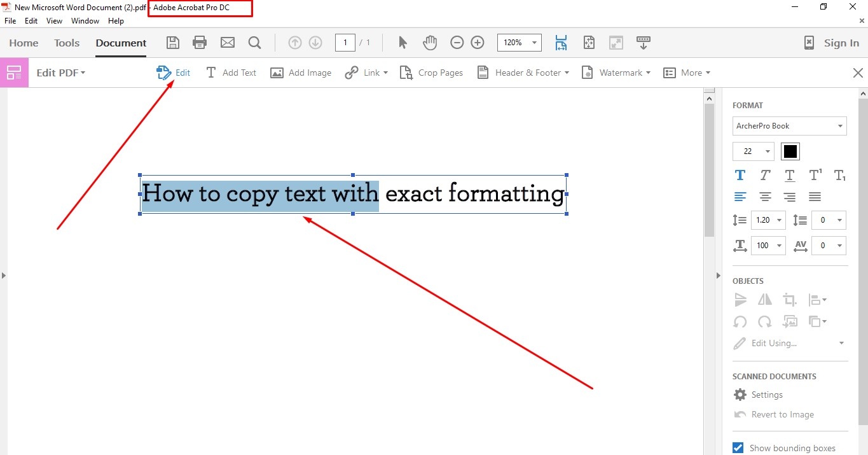
Task: Click the Zoom out minus icon
Action: pyautogui.click(x=457, y=43)
